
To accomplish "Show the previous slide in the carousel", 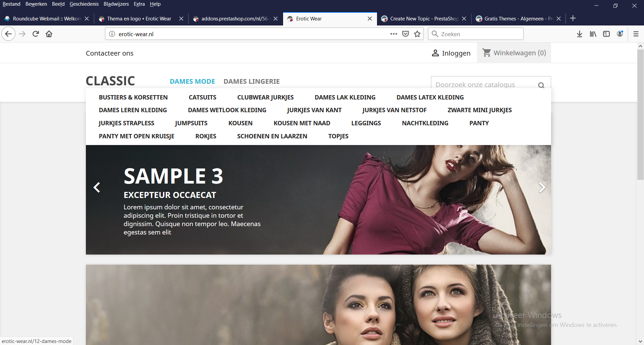I will pos(97,187).
